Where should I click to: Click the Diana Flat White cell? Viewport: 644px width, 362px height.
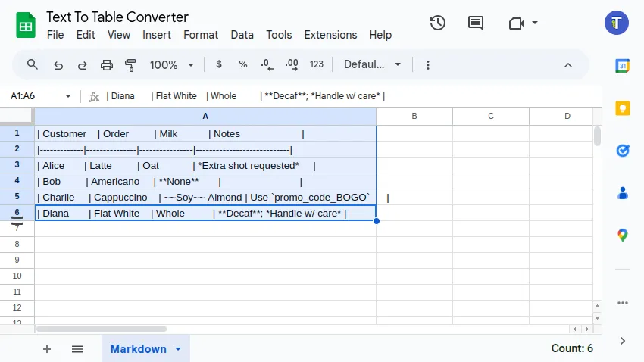[x=205, y=213]
